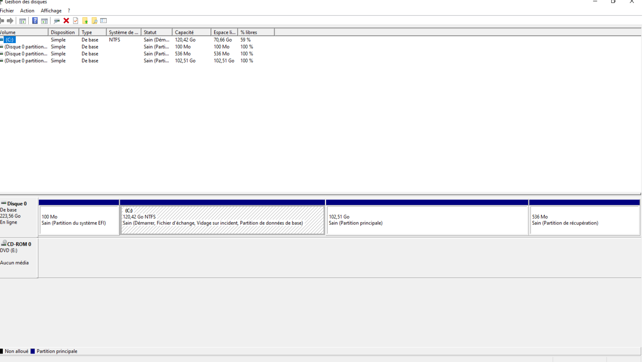
Task: Open the Action menu
Action: click(x=27, y=11)
